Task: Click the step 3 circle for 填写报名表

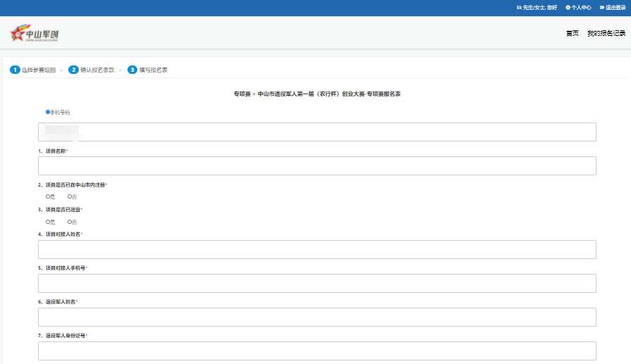Action: [132, 70]
